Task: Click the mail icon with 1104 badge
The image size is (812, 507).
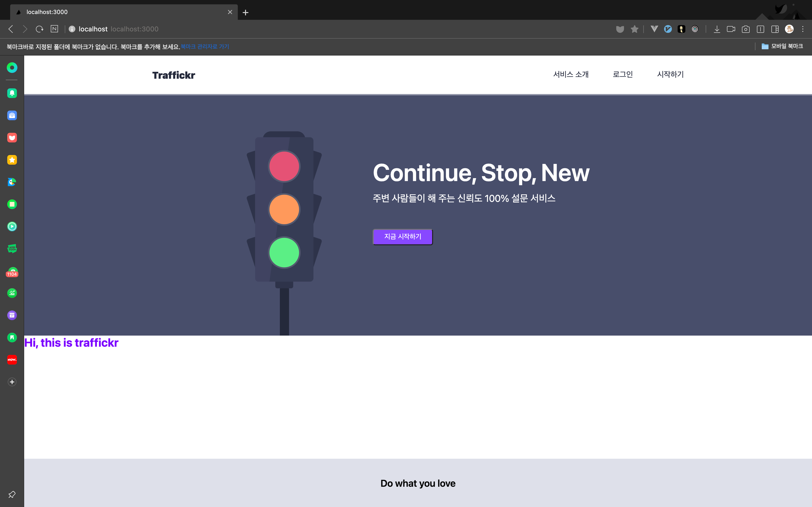Action: pyautogui.click(x=12, y=272)
